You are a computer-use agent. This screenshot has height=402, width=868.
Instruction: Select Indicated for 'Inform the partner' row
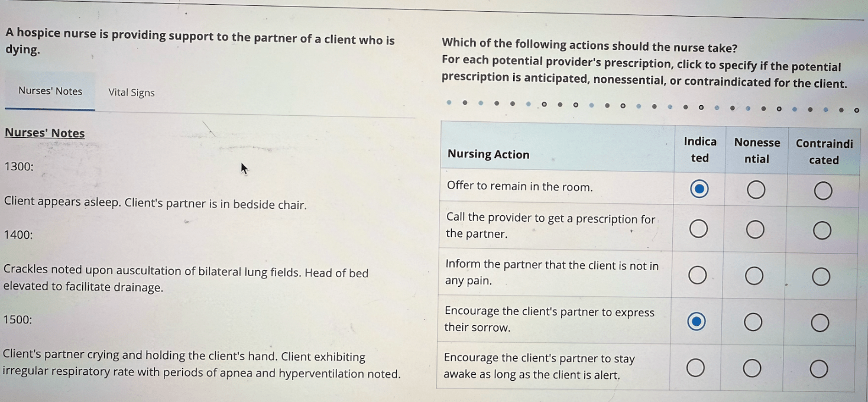[x=698, y=275]
